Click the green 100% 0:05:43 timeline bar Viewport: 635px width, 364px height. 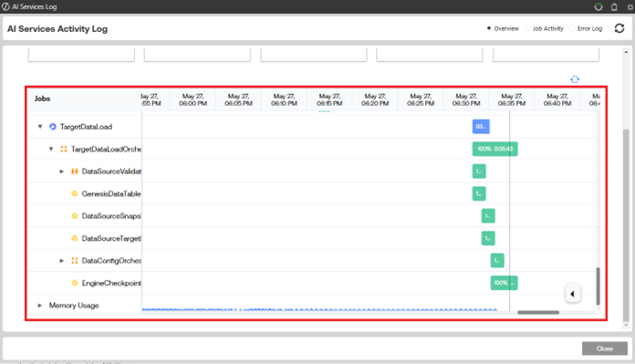(x=494, y=149)
